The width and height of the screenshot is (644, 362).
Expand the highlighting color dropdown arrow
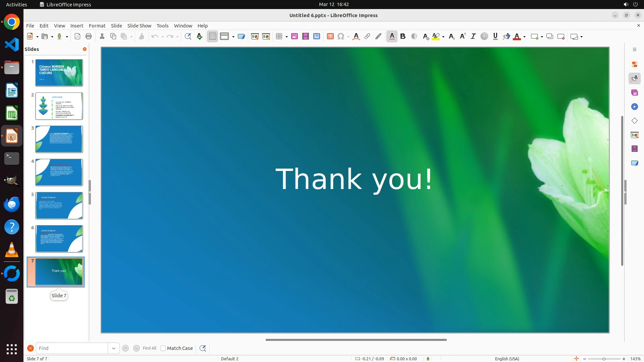click(x=443, y=37)
